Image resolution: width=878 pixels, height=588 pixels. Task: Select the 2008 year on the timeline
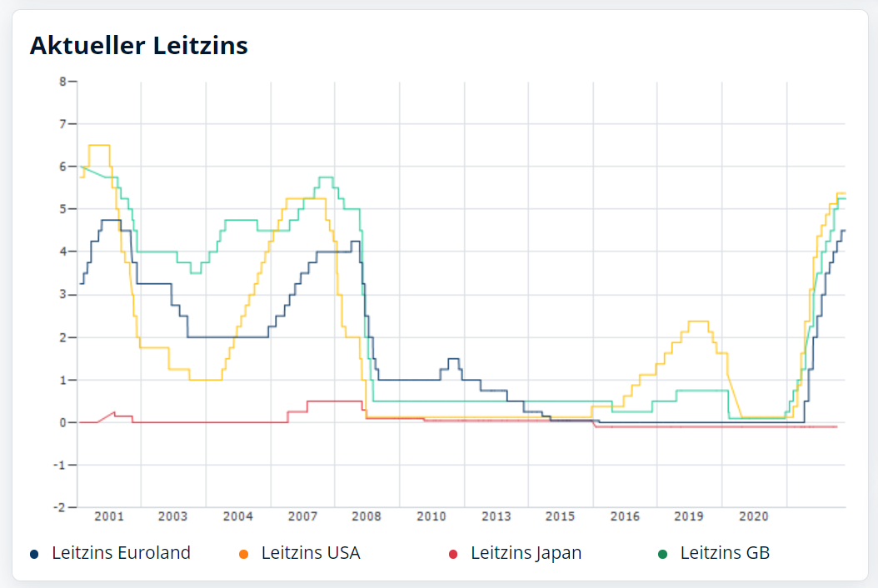pyautogui.click(x=367, y=517)
